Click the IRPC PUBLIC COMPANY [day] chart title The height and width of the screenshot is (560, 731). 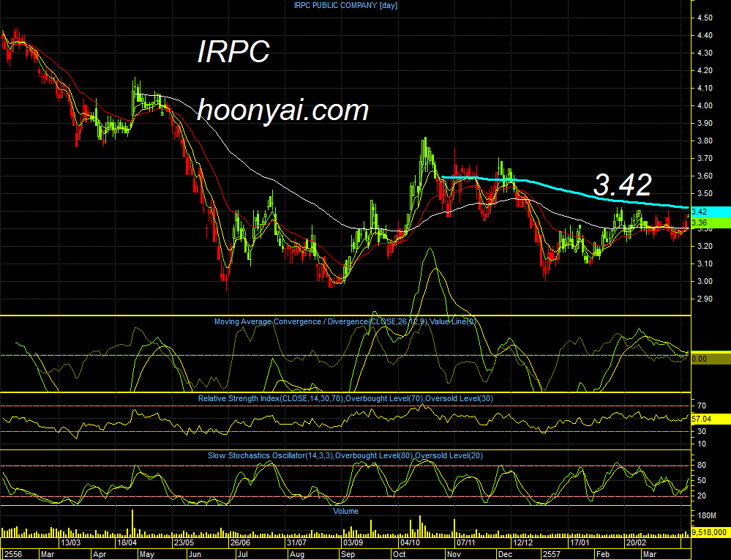tap(345, 6)
